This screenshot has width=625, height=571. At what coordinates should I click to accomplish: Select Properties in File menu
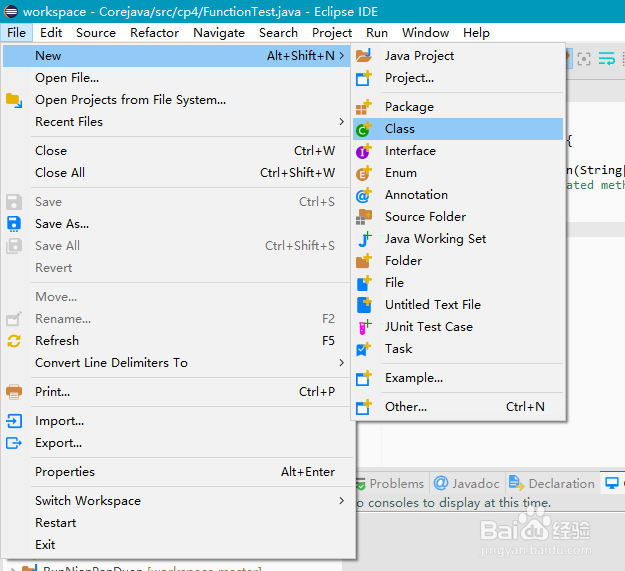pos(176,472)
